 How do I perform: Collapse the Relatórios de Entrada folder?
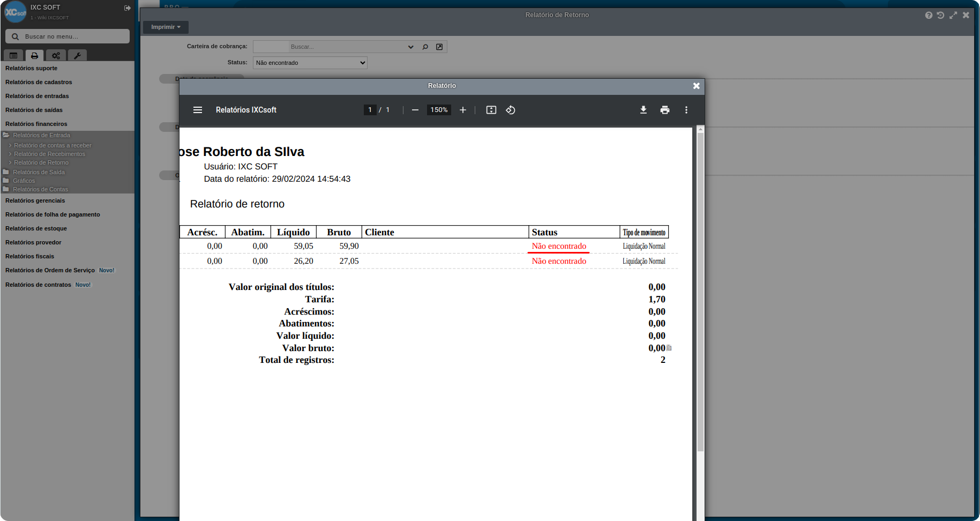(41, 135)
